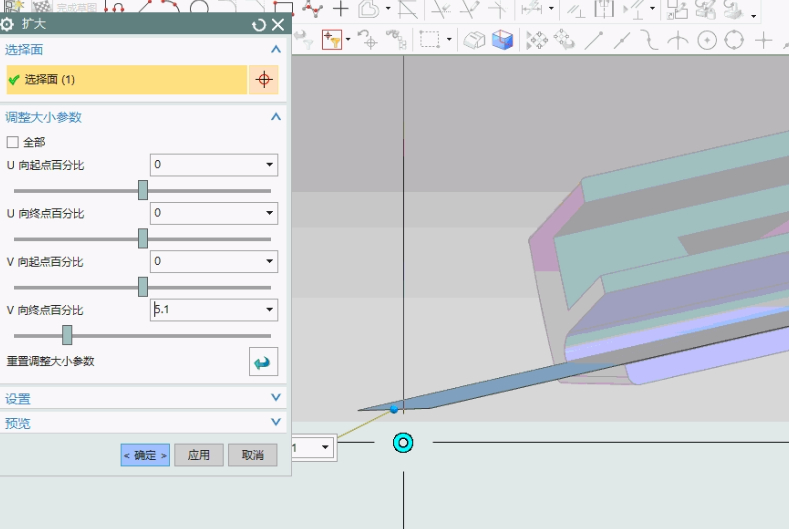Click the selection filter funnel icon with red border
Screen dimensions: 789x529
(332, 40)
